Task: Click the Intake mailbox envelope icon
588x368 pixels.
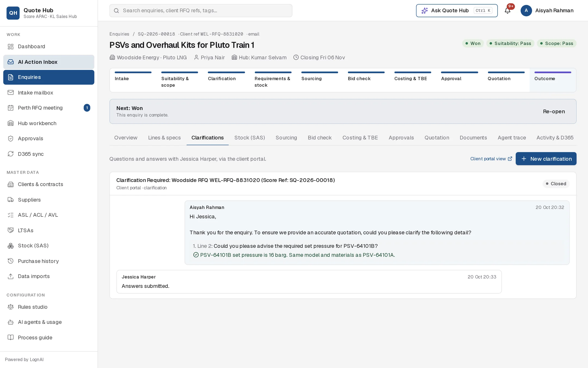Action: click(x=11, y=93)
